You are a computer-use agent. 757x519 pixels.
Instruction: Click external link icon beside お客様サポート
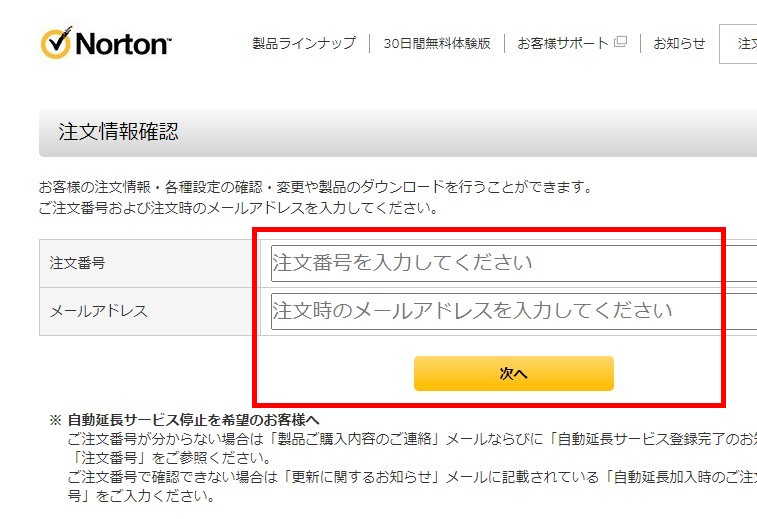(620, 42)
